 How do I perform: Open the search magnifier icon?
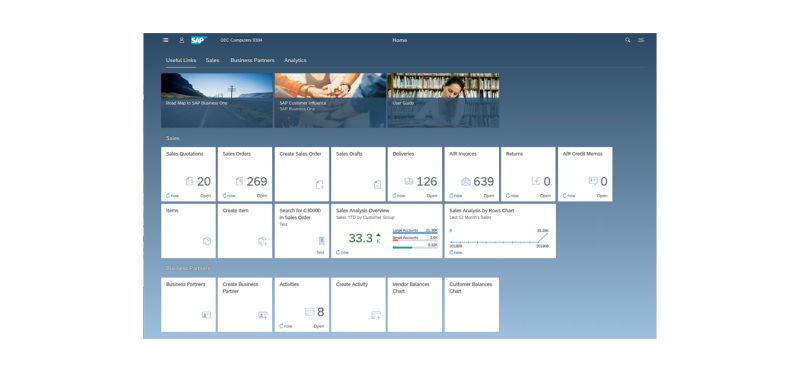point(628,40)
